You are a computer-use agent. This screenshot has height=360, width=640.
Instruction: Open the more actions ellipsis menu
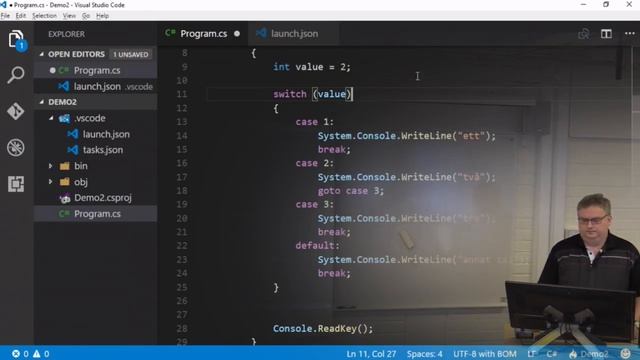(630, 34)
